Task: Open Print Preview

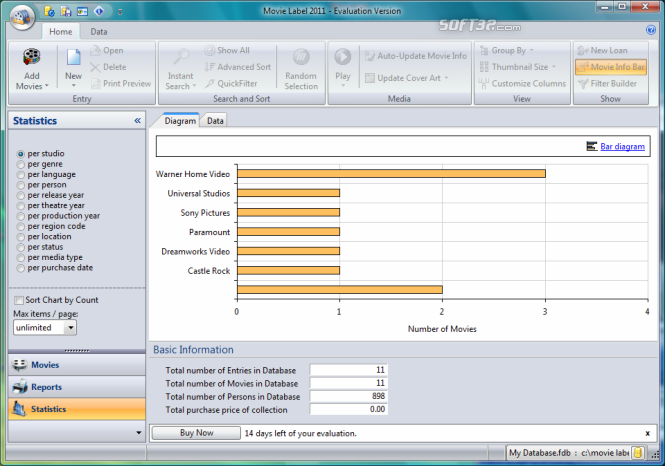Action: click(x=121, y=84)
